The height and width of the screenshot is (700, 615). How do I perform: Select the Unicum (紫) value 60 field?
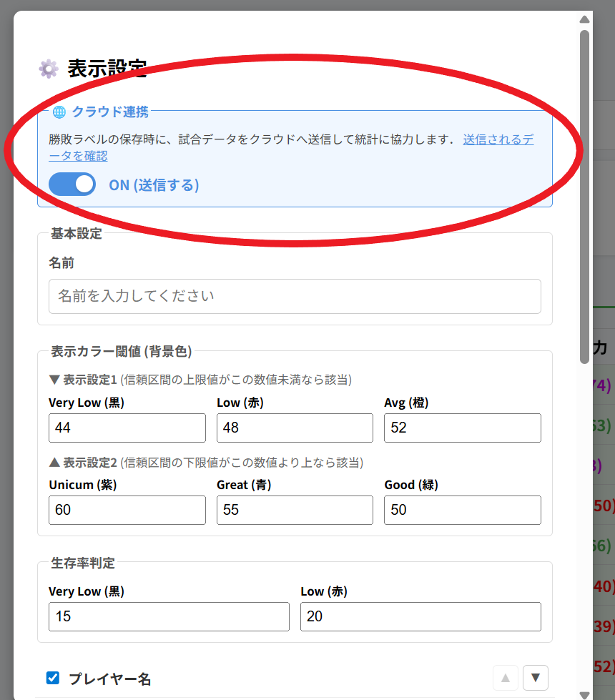pyautogui.click(x=127, y=510)
